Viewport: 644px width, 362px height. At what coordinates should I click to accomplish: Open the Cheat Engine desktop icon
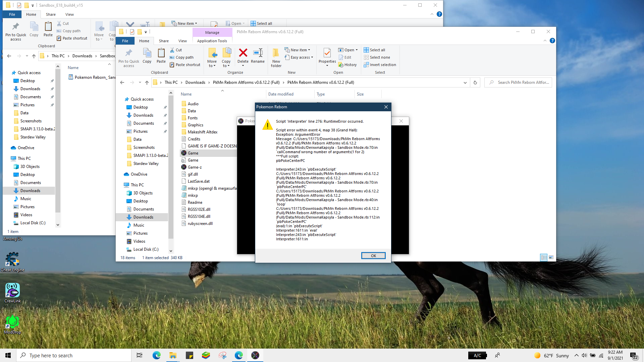12,262
